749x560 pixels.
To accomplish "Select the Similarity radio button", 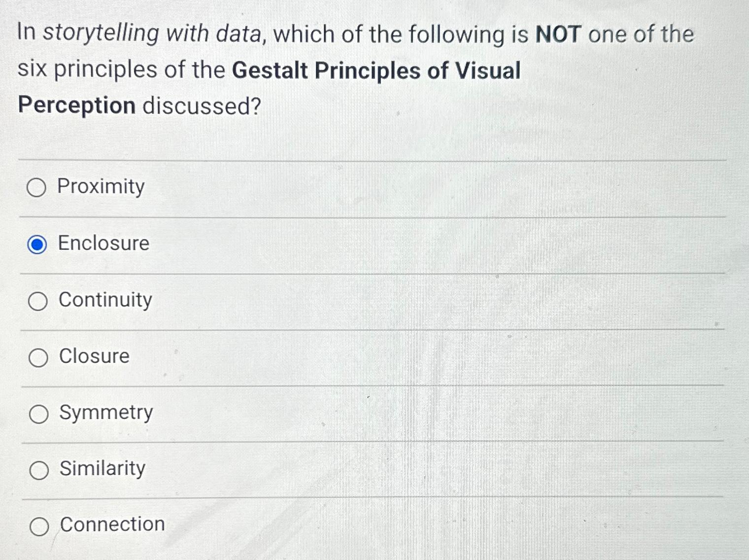I will [37, 469].
